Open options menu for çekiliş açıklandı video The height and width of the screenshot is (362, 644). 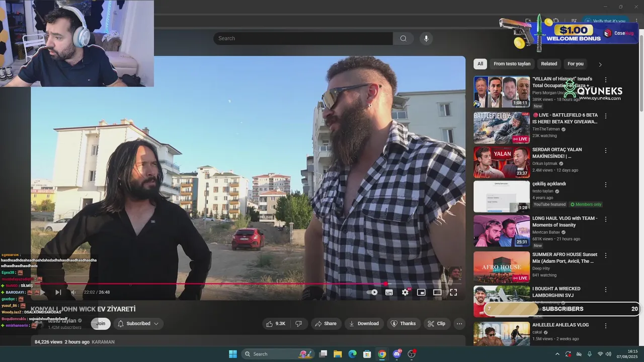(x=606, y=185)
